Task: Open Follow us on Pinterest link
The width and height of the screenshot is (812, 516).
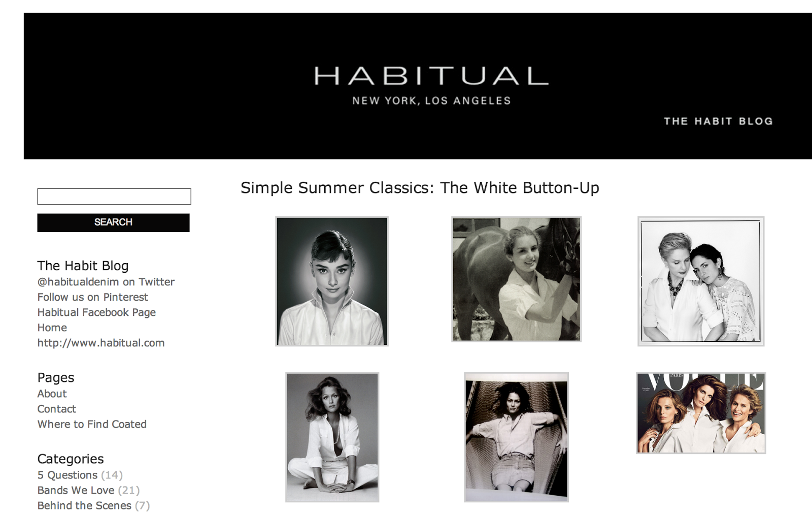Action: tap(92, 297)
